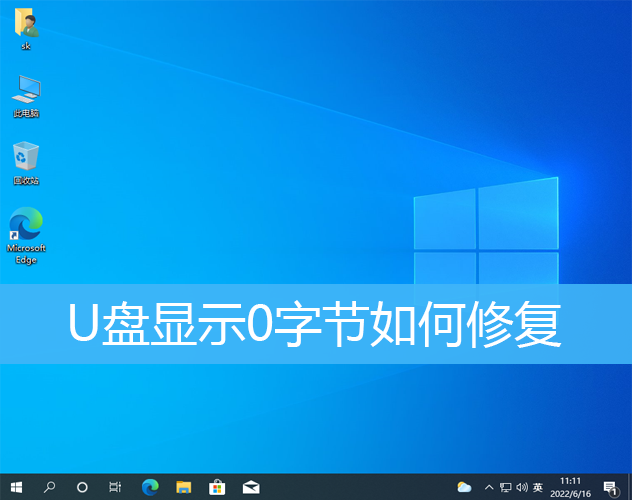
Task: Open the Windows Start menu
Action: tap(16, 487)
